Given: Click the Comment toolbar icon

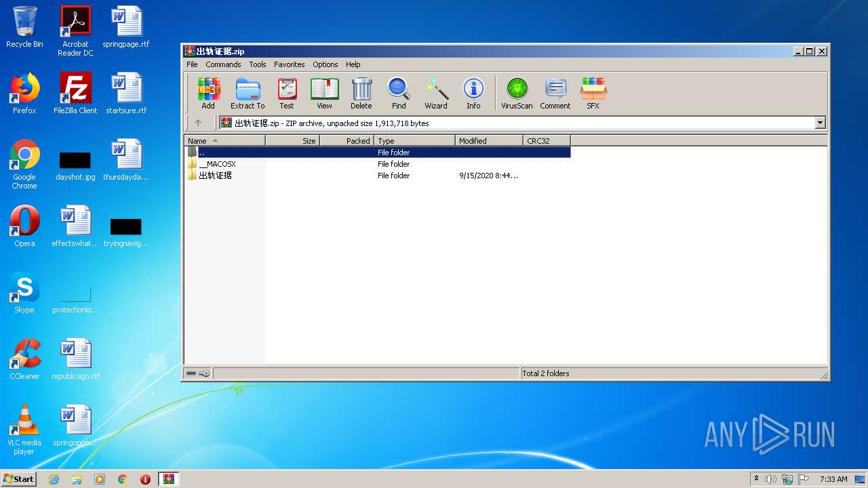Looking at the screenshot, I should 555,94.
